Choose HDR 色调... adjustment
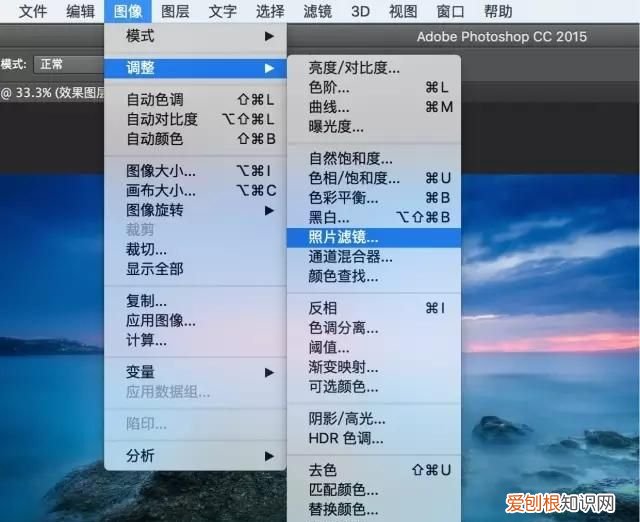This screenshot has height=522, width=640. [x=374, y=438]
